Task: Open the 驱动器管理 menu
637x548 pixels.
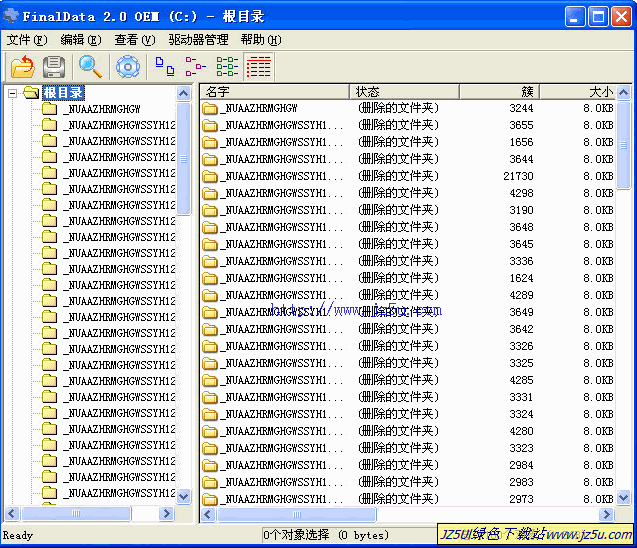Action: pyautogui.click(x=198, y=40)
